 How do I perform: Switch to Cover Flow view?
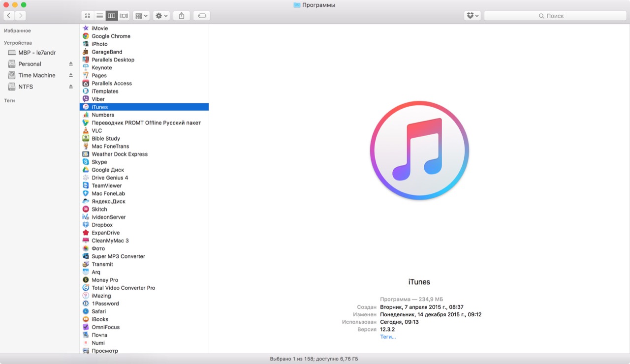coord(124,16)
